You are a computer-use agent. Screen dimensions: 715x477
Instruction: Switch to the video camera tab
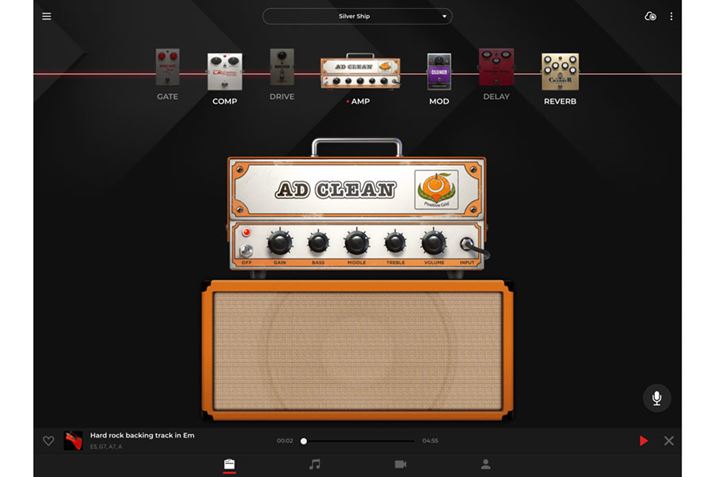point(400,464)
